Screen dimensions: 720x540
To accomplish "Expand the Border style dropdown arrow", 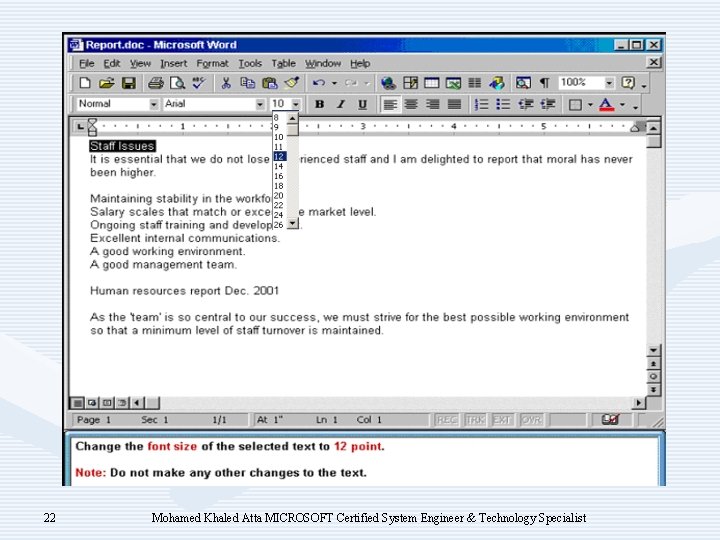I will click(x=590, y=105).
